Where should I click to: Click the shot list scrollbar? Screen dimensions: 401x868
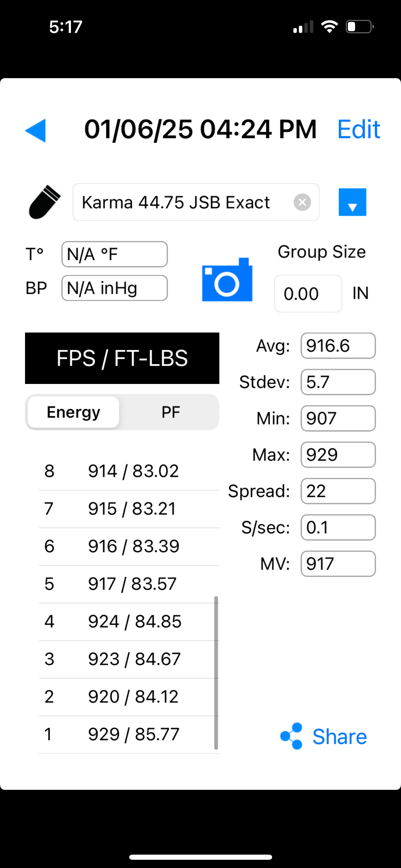[216, 673]
